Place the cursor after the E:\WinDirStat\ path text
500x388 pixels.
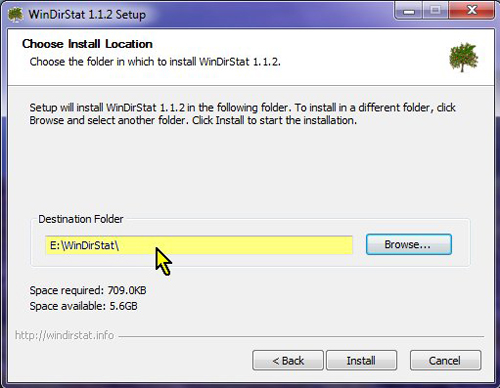coord(120,245)
